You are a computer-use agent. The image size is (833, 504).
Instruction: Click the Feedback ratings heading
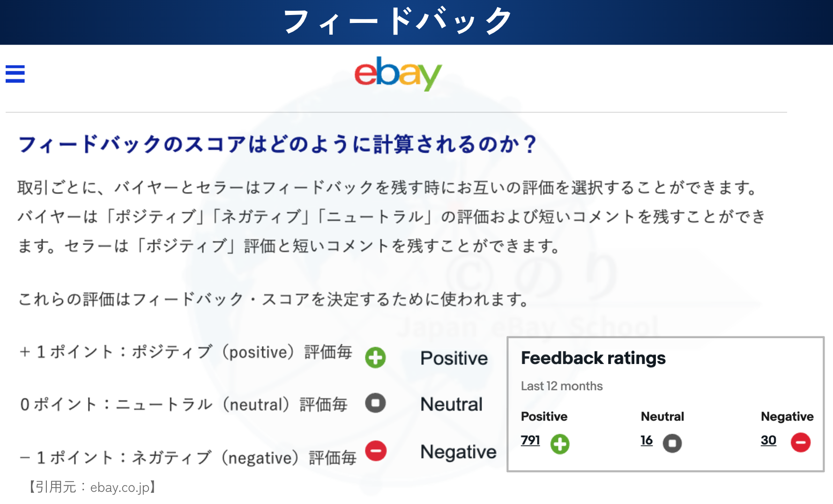(593, 358)
